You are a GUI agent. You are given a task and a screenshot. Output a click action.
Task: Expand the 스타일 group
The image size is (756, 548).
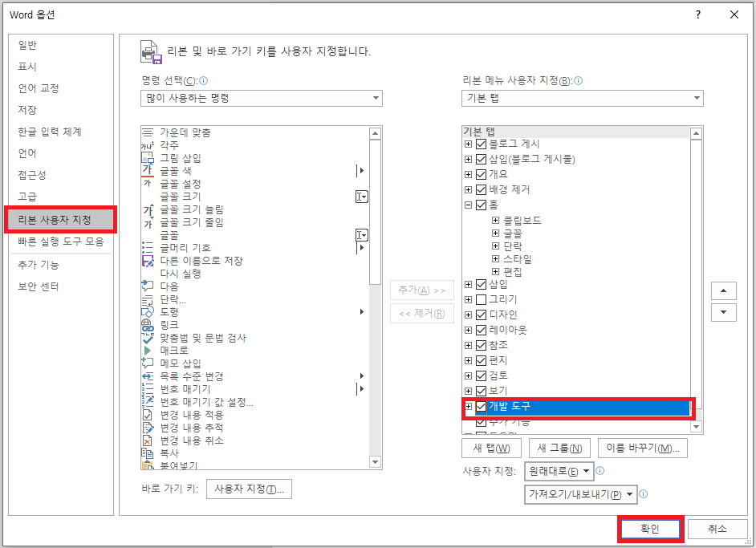[495, 259]
